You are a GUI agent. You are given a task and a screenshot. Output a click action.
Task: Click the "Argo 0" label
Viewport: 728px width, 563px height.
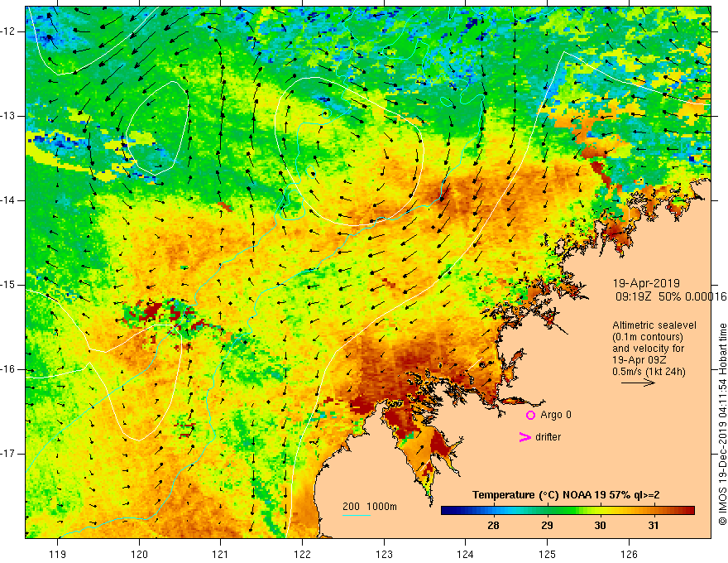tap(556, 415)
